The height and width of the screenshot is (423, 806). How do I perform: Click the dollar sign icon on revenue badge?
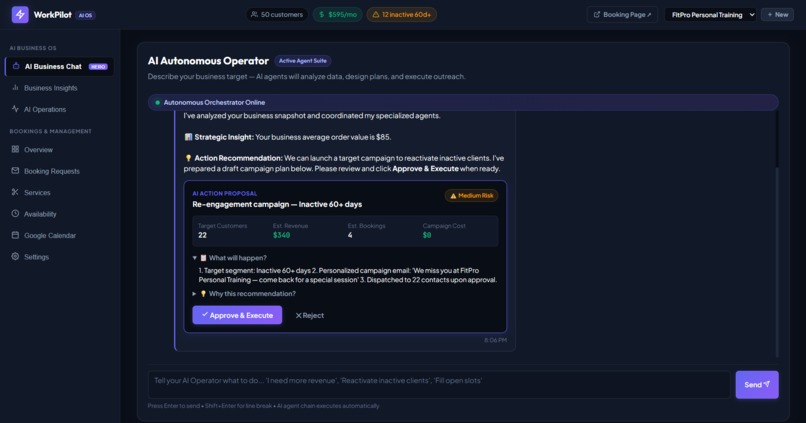pyautogui.click(x=322, y=14)
